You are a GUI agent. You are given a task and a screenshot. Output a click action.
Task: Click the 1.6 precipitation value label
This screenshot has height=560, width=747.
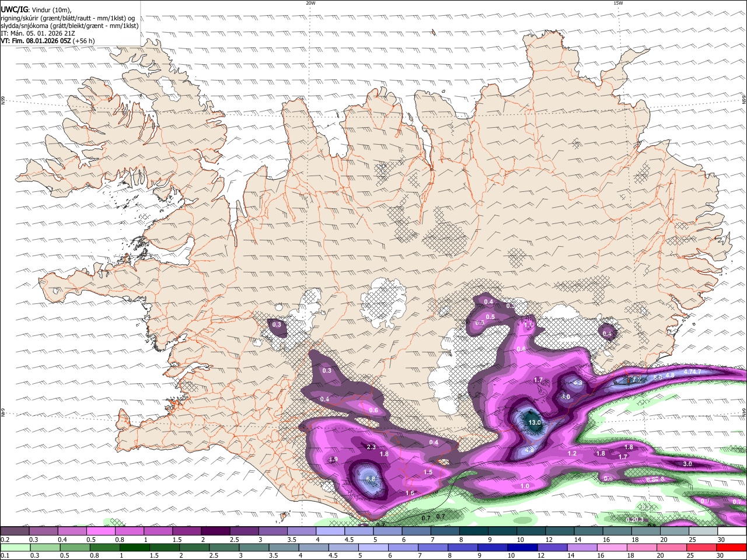[x=410, y=493]
